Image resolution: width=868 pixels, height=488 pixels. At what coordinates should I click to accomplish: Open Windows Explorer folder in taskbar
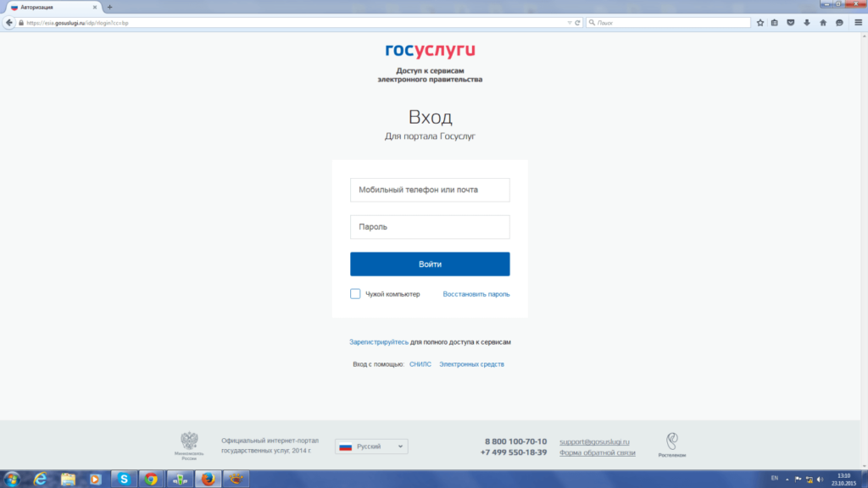[x=68, y=480]
